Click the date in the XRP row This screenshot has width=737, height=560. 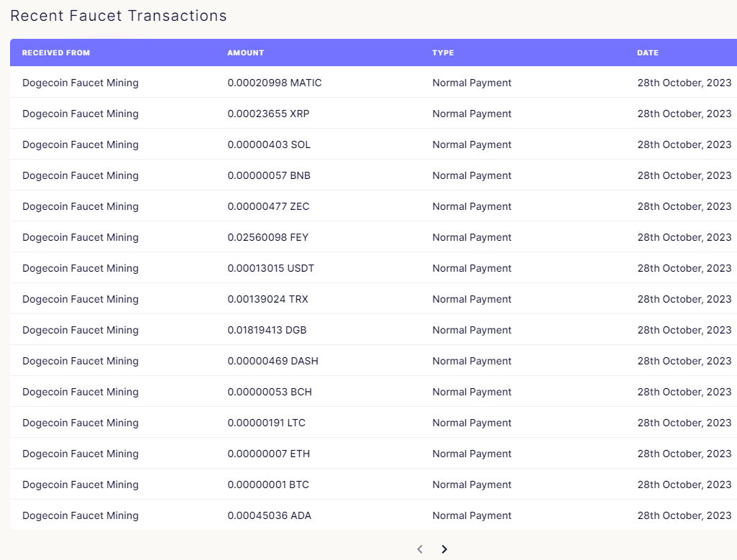coord(685,114)
